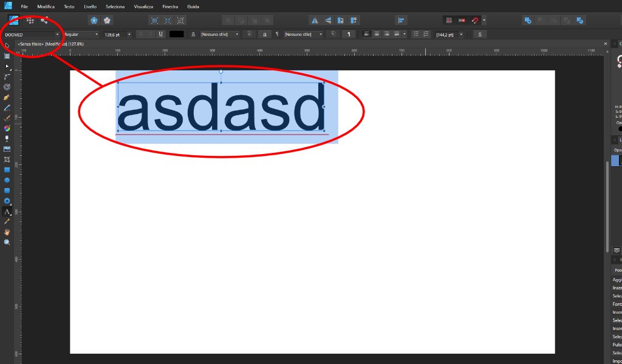The image size is (622, 364).
Task: Select the Transparency (wine glass) tool
Action: click(7, 139)
